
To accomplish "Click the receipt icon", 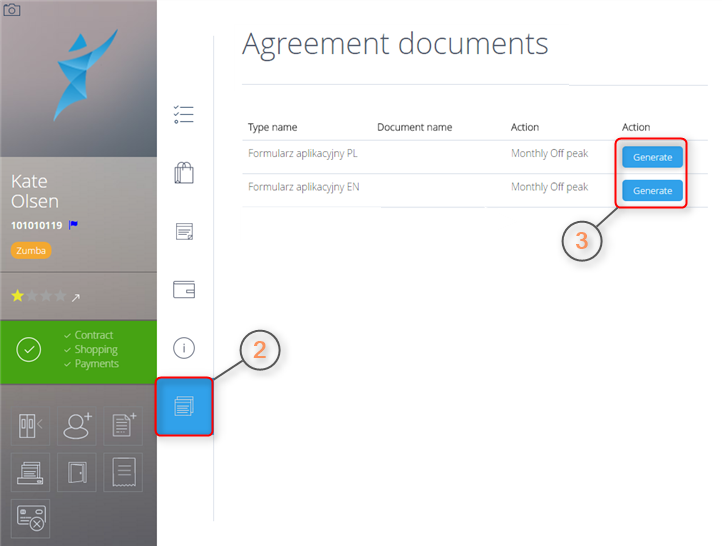I will pyautogui.click(x=123, y=472).
